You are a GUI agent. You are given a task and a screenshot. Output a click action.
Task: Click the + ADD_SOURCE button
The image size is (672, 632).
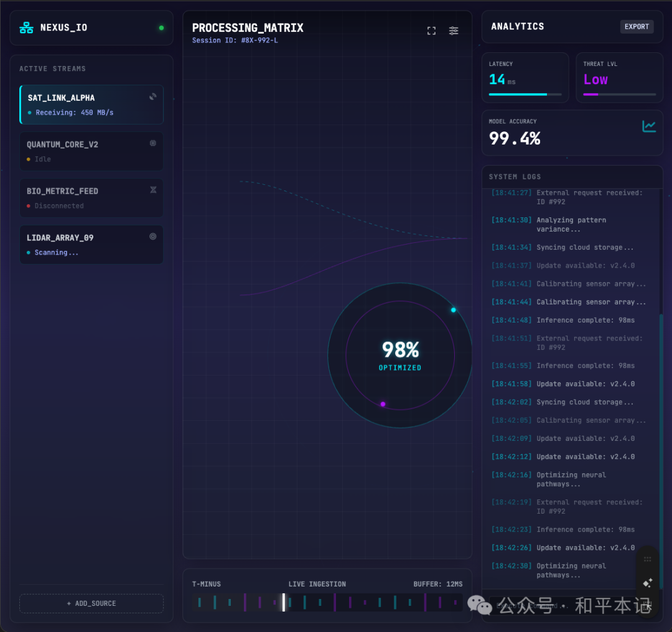coord(91,603)
